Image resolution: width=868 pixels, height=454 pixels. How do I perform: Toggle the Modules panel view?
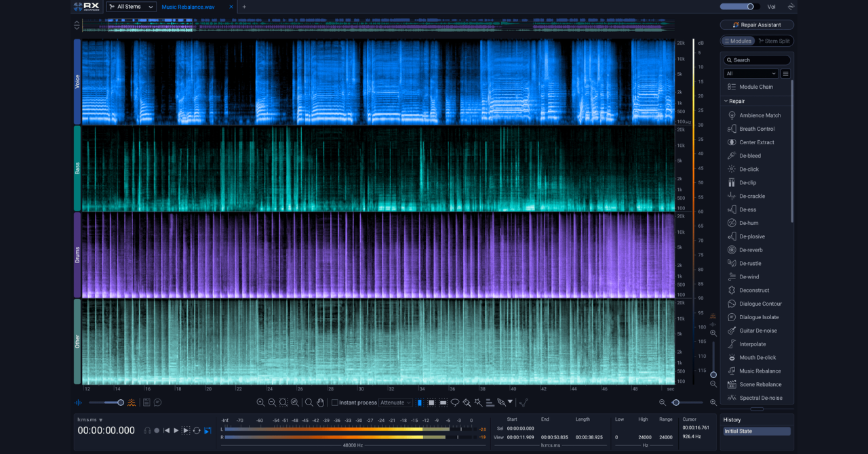click(x=736, y=41)
